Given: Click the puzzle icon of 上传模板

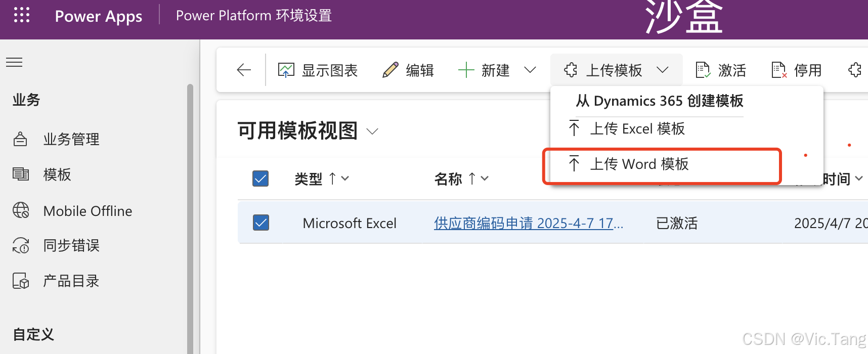Looking at the screenshot, I should [571, 70].
